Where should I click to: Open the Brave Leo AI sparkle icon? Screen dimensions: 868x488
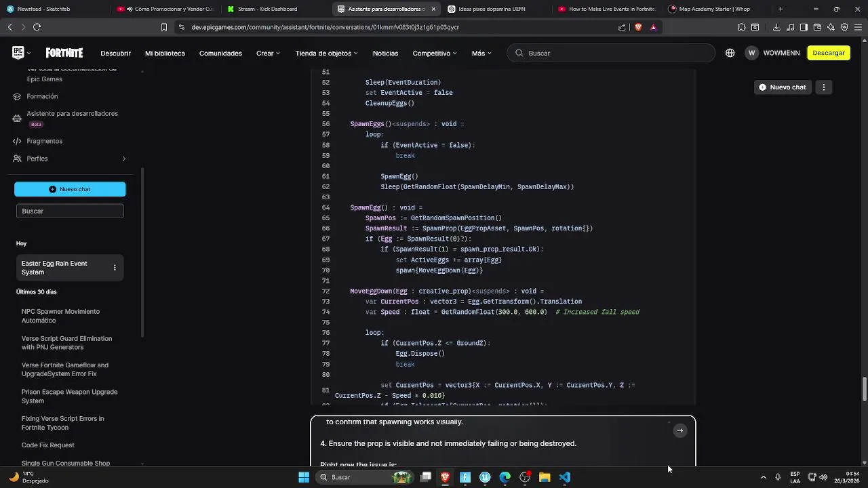click(831, 27)
